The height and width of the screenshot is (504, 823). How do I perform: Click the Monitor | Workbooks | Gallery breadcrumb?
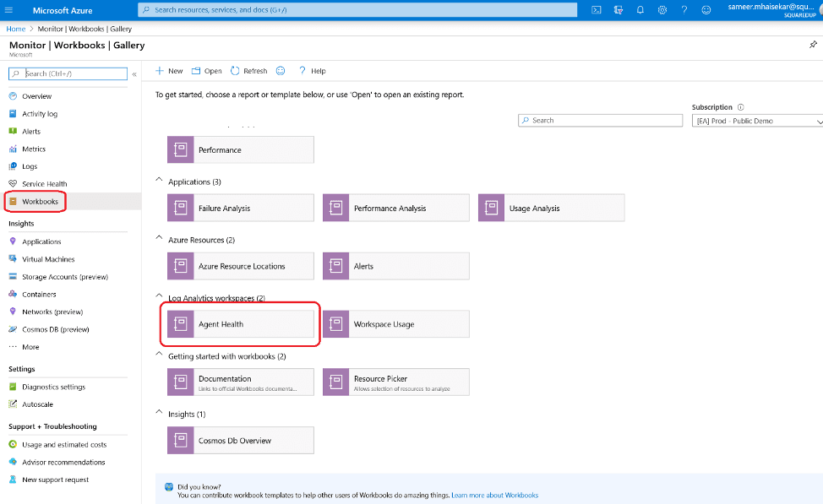point(84,29)
